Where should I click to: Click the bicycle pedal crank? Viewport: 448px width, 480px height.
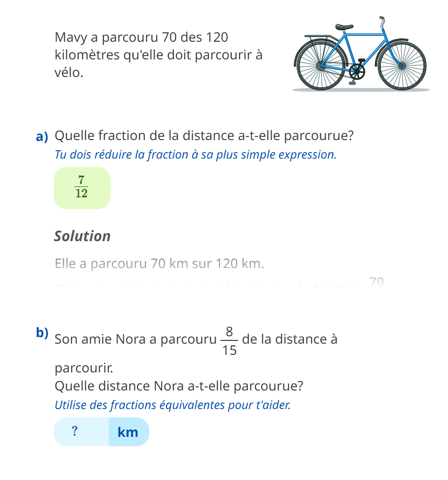point(357,72)
